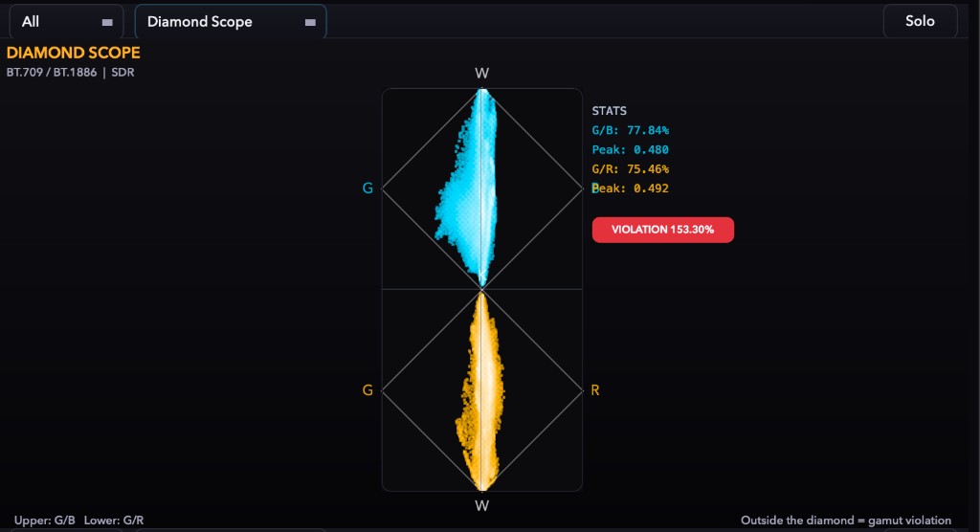Click the orange G/R trace in the lower diamond

click(x=481, y=394)
